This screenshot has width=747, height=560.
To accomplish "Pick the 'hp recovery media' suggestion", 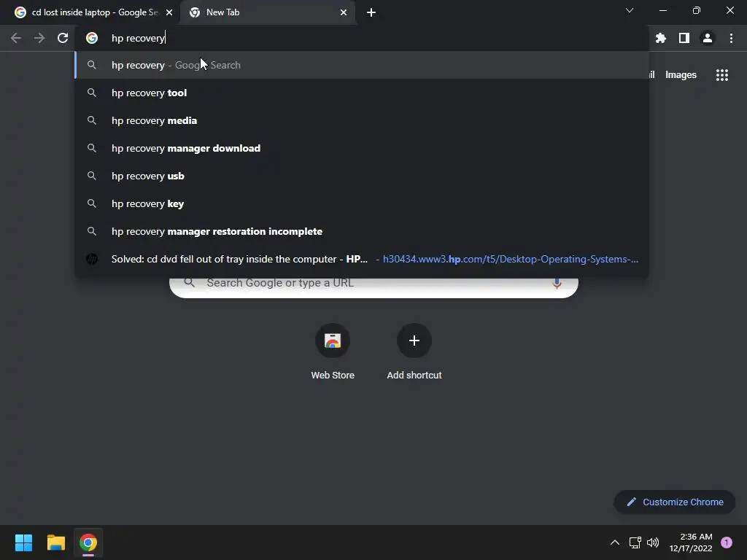I will (x=362, y=120).
